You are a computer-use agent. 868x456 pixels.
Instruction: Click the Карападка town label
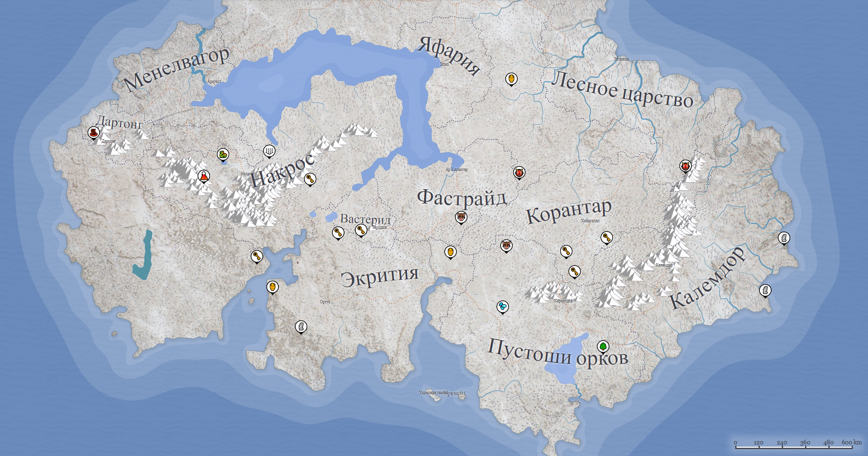[x=563, y=301]
